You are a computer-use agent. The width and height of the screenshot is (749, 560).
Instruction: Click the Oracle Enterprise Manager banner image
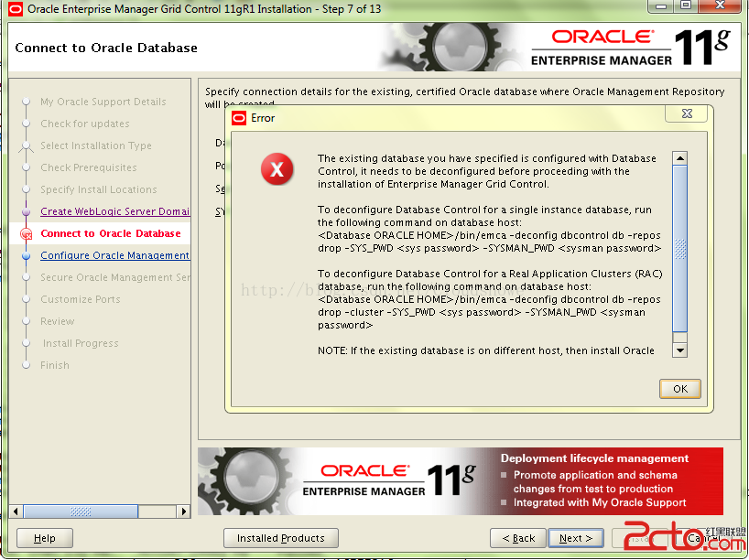coord(461,481)
